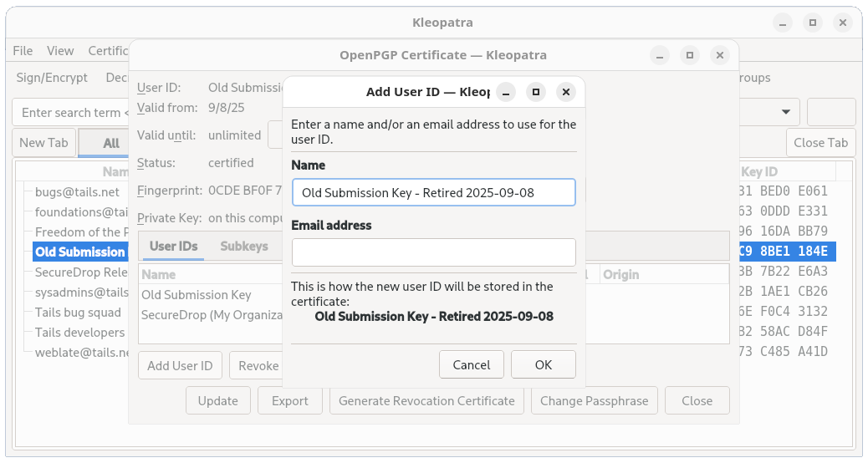Select Freedom of the Press certificate row
Viewport: 868px width, 463px height.
pos(81,231)
